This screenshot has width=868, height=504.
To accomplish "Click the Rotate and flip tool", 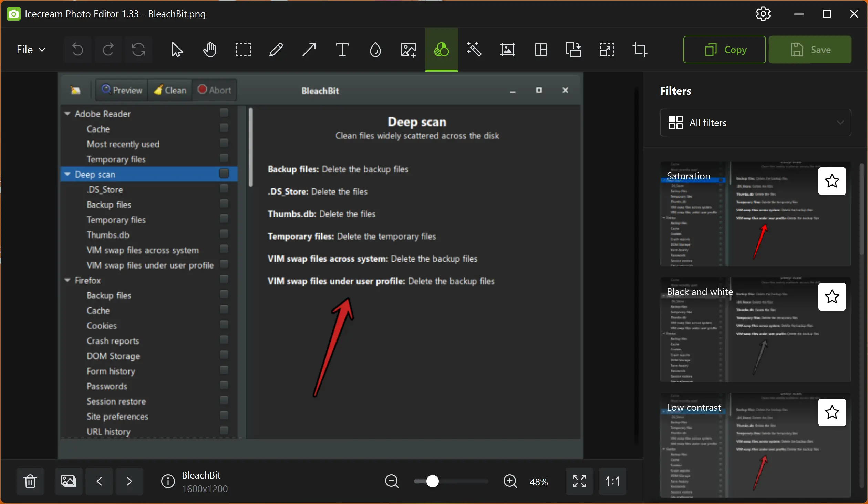I will (573, 50).
